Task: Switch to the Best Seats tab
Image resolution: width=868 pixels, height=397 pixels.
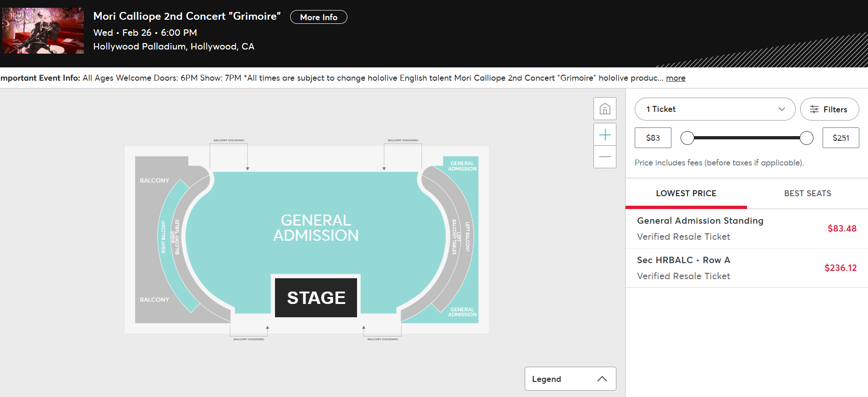Action: tap(808, 193)
